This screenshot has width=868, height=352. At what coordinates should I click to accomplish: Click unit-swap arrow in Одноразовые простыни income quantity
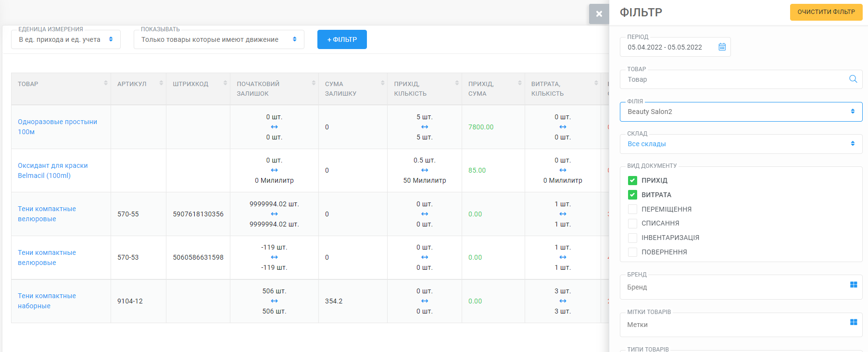425,127
